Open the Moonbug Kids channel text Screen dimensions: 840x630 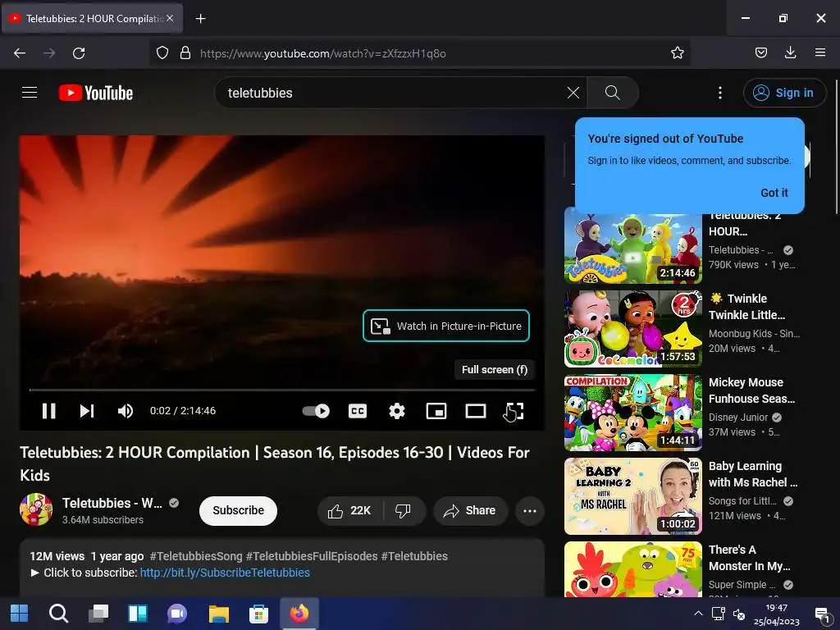point(754,334)
